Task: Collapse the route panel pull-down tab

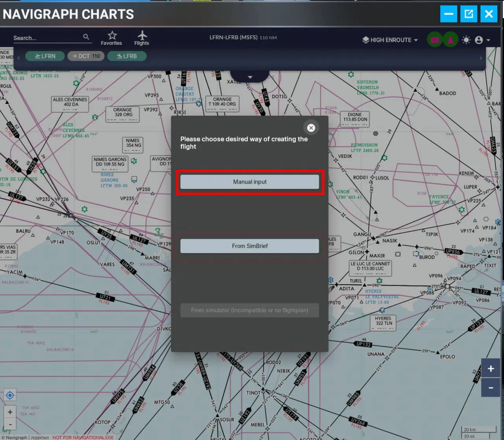Action: (x=250, y=76)
